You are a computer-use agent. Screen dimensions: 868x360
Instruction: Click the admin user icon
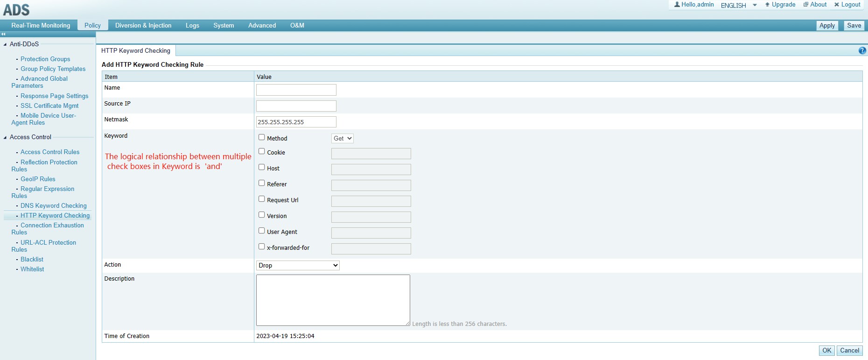(x=677, y=5)
